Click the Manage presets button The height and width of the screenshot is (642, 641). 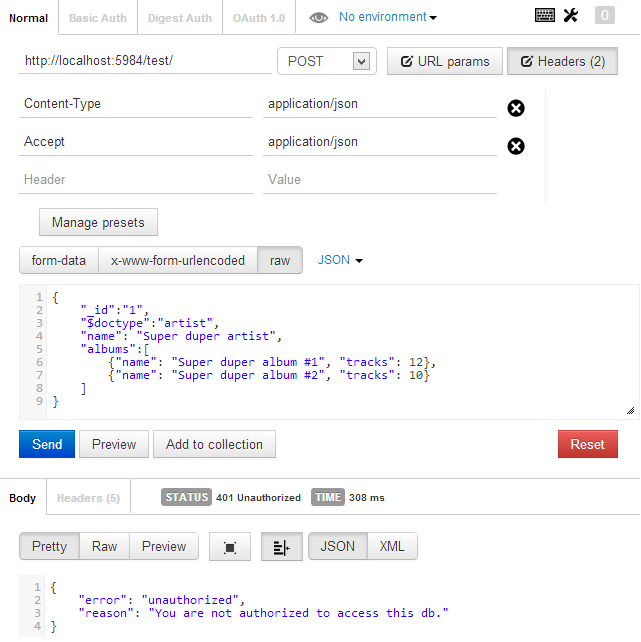pos(98,222)
